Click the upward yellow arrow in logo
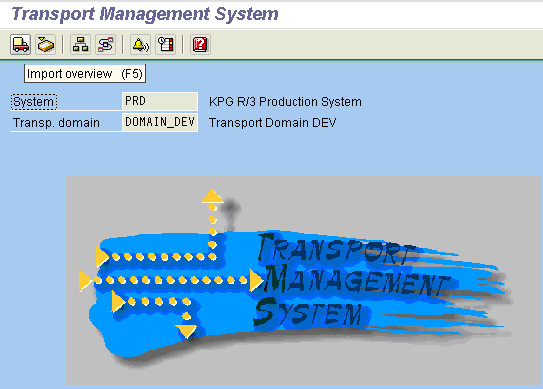Screen dimensions: 543x389 coord(212,196)
